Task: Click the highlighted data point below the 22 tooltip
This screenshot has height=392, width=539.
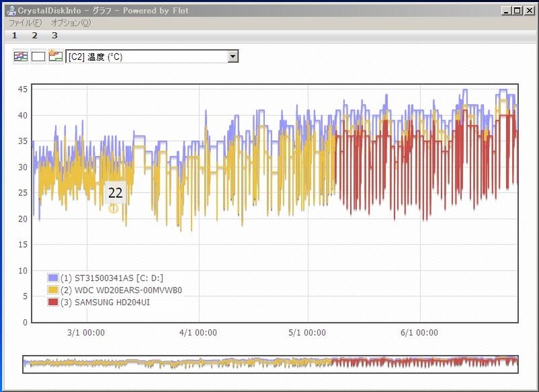Action: click(113, 208)
